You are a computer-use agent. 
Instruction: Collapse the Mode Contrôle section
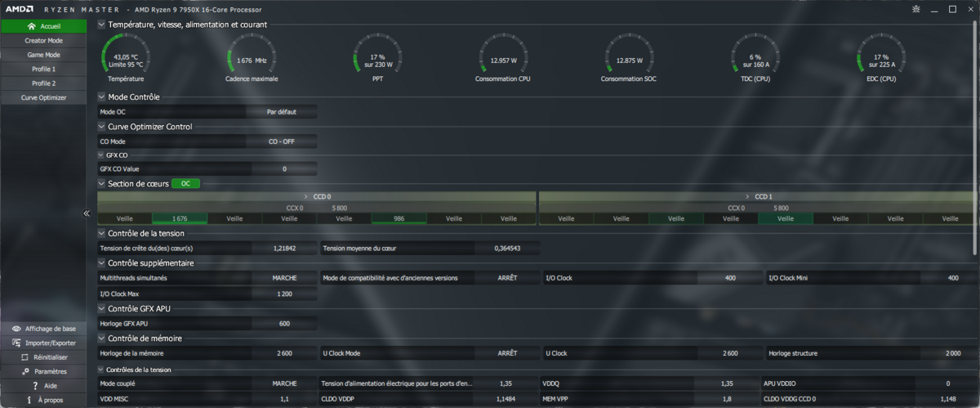pyautogui.click(x=101, y=97)
